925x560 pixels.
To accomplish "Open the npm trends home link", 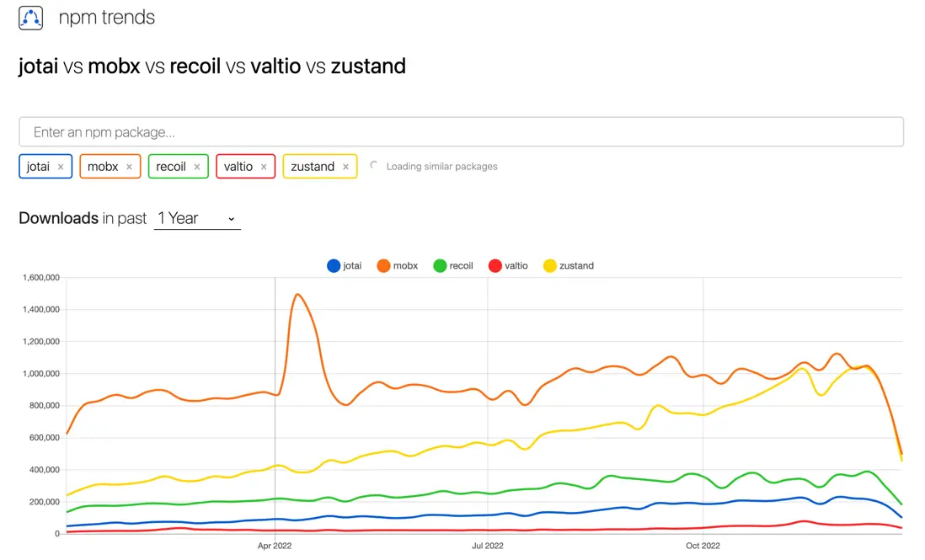I will click(x=107, y=18).
